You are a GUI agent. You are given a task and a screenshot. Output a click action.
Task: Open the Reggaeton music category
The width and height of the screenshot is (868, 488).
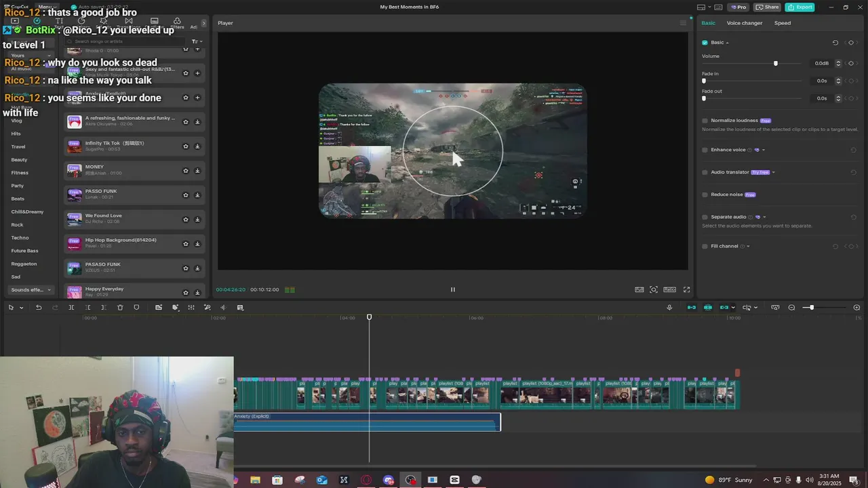24,264
